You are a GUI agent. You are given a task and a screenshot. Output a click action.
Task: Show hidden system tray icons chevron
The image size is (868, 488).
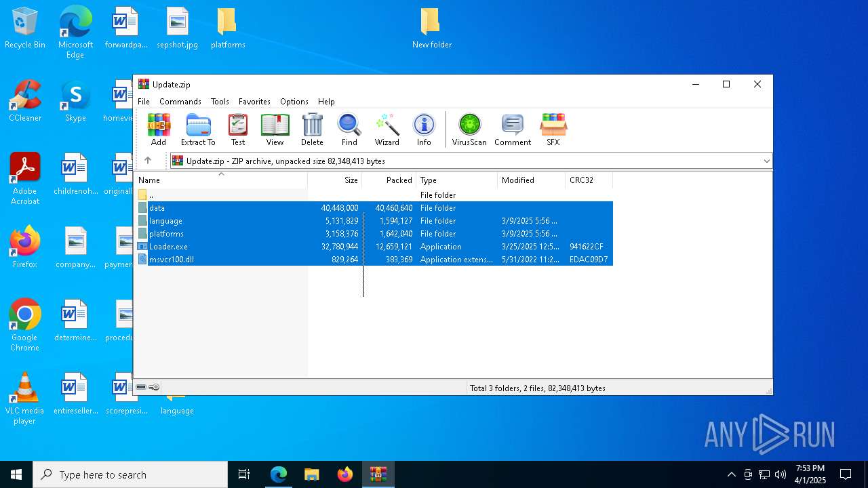pos(731,474)
